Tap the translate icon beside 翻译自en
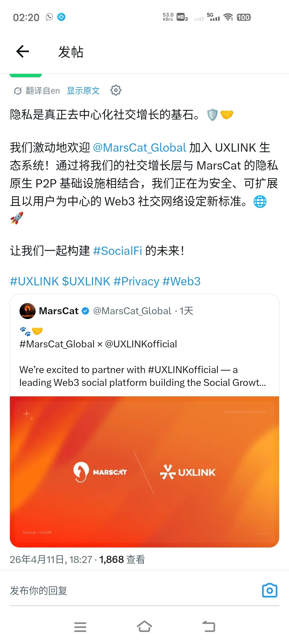This screenshot has height=644, width=289. point(18,91)
